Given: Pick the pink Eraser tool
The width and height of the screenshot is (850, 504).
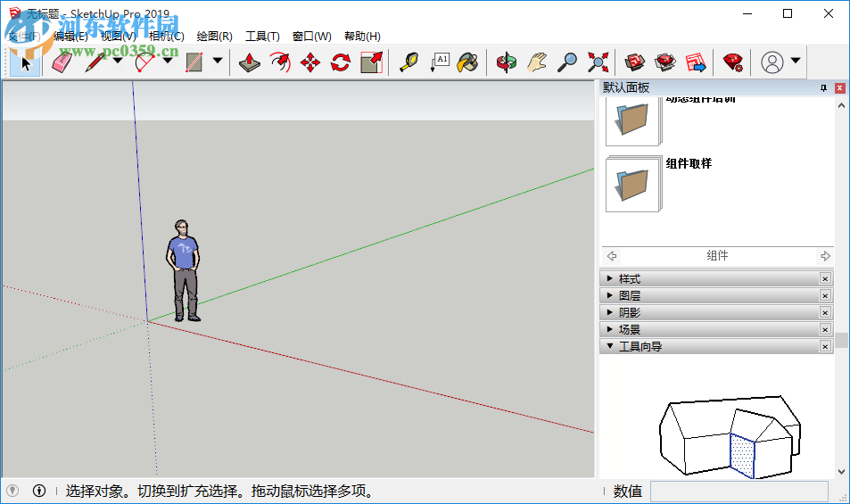Looking at the screenshot, I should [x=62, y=62].
